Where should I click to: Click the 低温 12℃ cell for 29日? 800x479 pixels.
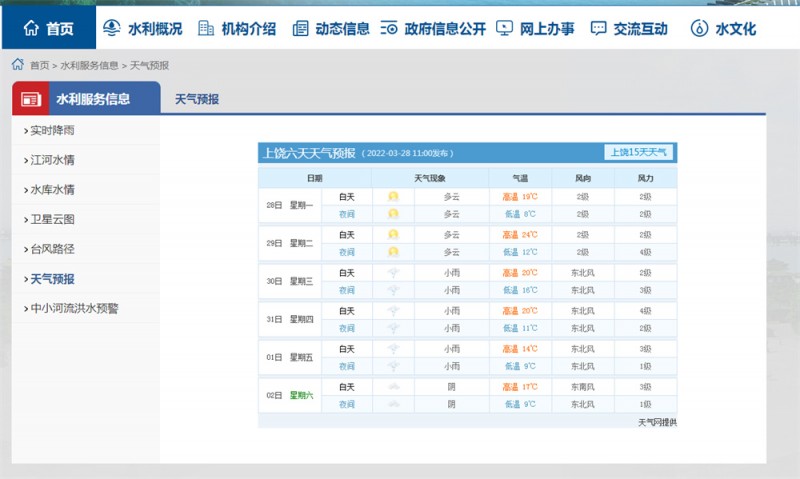pyautogui.click(x=520, y=252)
